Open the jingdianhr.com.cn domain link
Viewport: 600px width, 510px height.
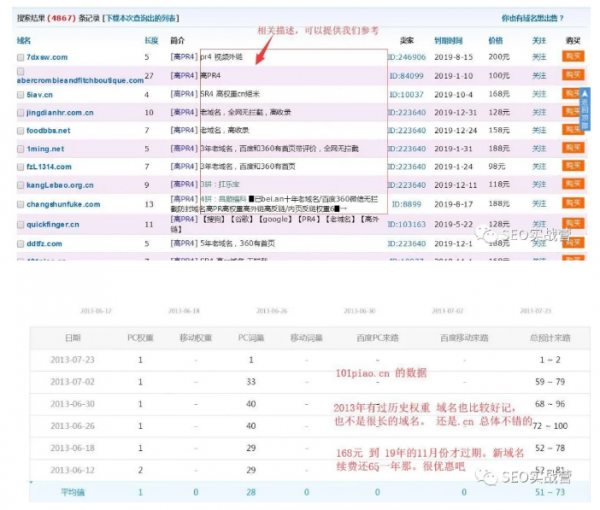pos(60,112)
